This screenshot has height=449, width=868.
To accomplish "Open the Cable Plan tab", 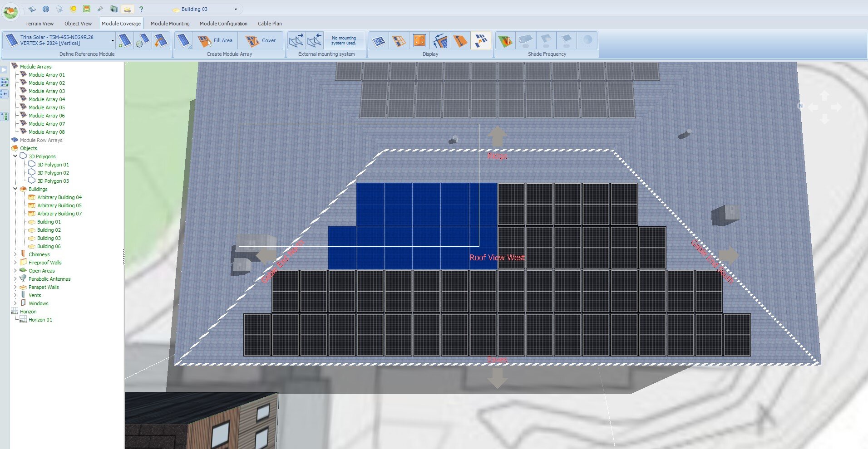I will (270, 24).
